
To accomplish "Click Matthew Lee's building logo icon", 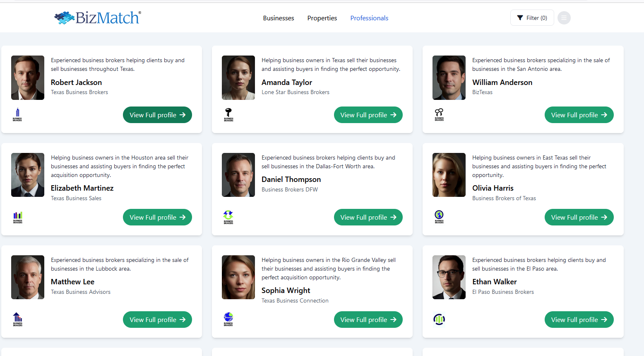I will coord(17,319).
